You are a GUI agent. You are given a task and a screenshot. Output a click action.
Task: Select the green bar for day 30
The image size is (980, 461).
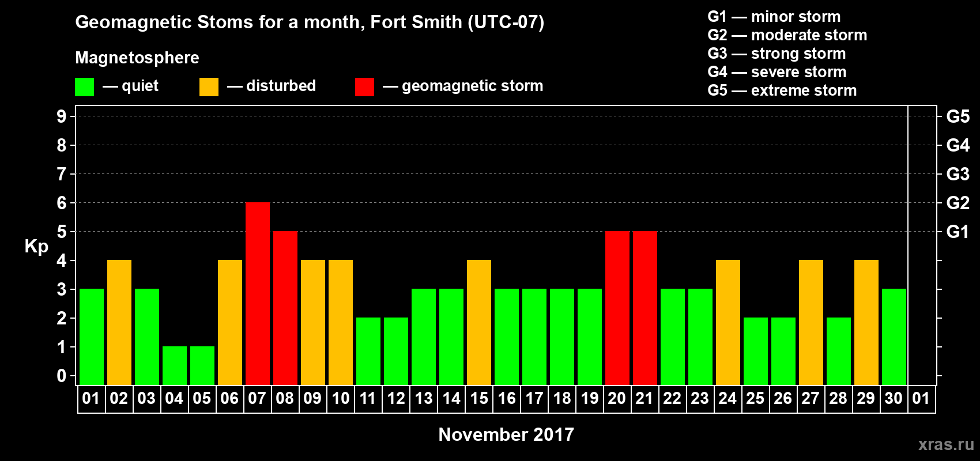pos(894,337)
